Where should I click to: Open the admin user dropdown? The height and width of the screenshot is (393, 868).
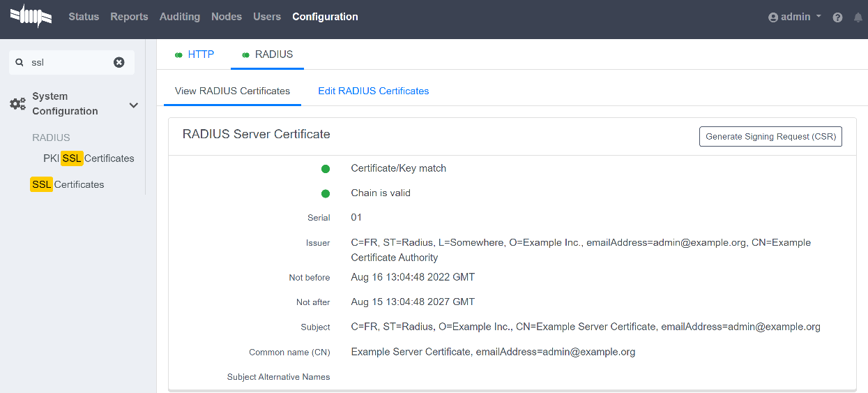(795, 17)
